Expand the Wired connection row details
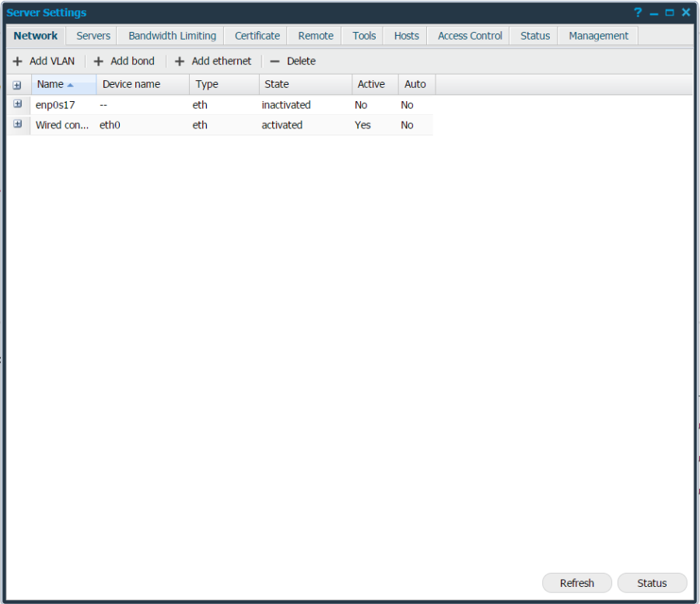 click(x=17, y=125)
